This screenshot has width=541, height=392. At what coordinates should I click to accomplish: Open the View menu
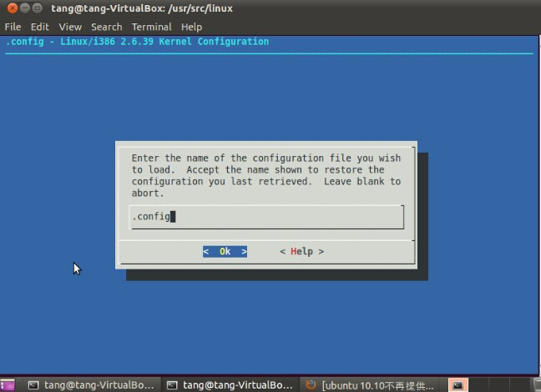(70, 27)
